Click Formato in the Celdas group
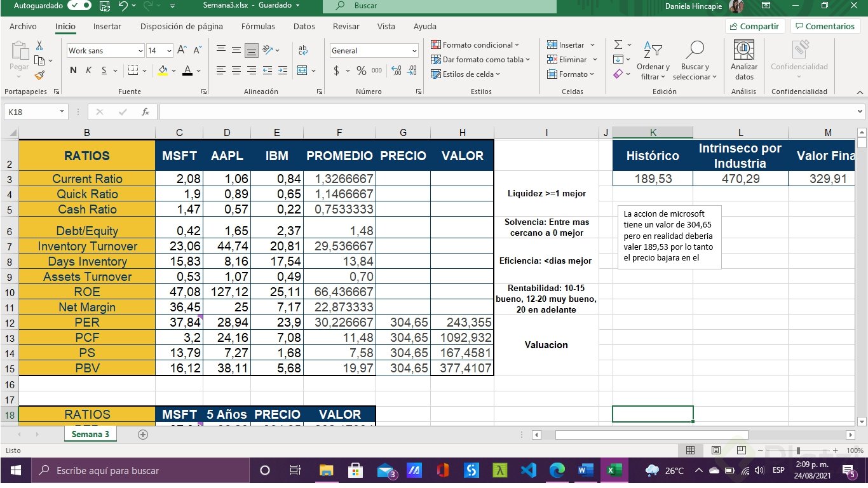The height and width of the screenshot is (488, 868). click(x=571, y=74)
